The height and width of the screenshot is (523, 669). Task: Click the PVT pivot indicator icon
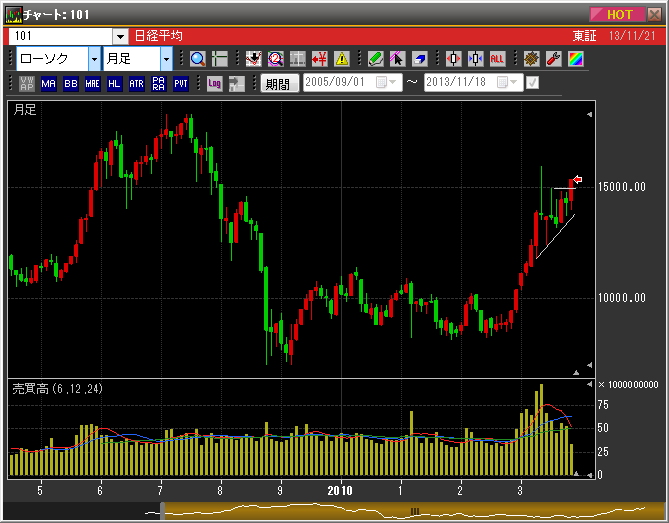180,84
